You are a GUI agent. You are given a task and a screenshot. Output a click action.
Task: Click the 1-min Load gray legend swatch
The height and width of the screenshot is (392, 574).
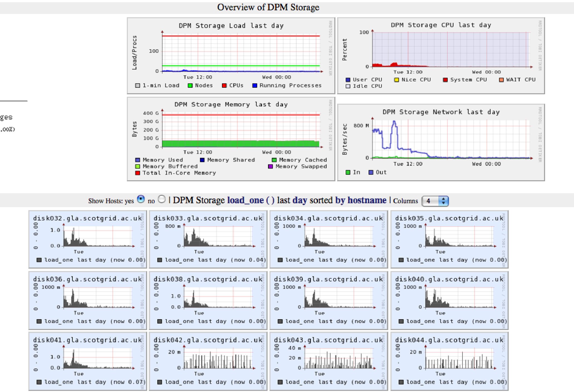click(x=138, y=86)
